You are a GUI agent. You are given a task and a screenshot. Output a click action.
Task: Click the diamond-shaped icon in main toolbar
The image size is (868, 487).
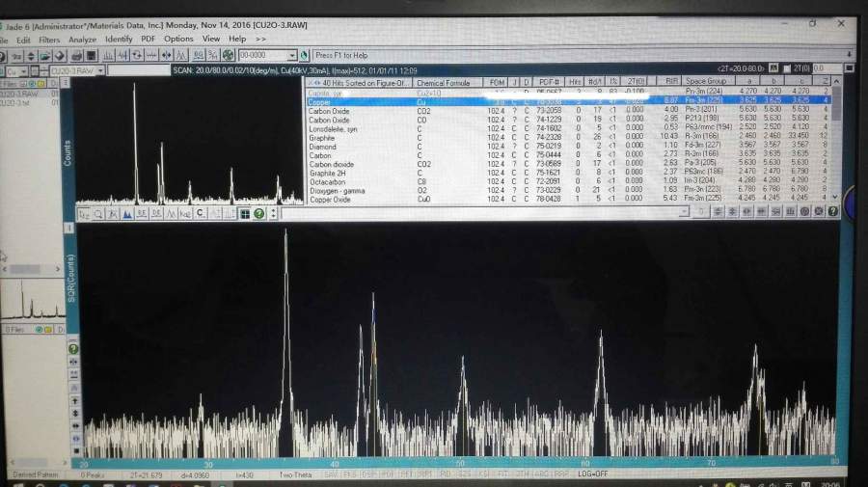point(60,55)
